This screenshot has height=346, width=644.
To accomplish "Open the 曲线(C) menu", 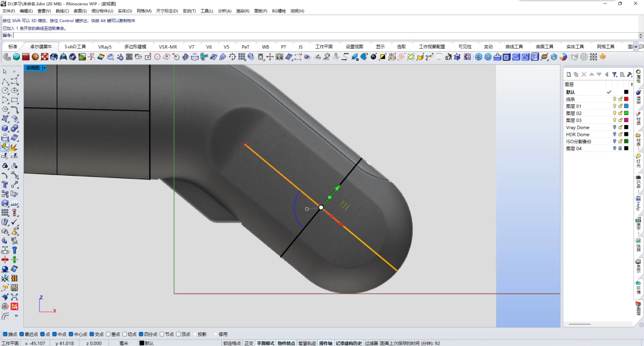I will (62, 11).
